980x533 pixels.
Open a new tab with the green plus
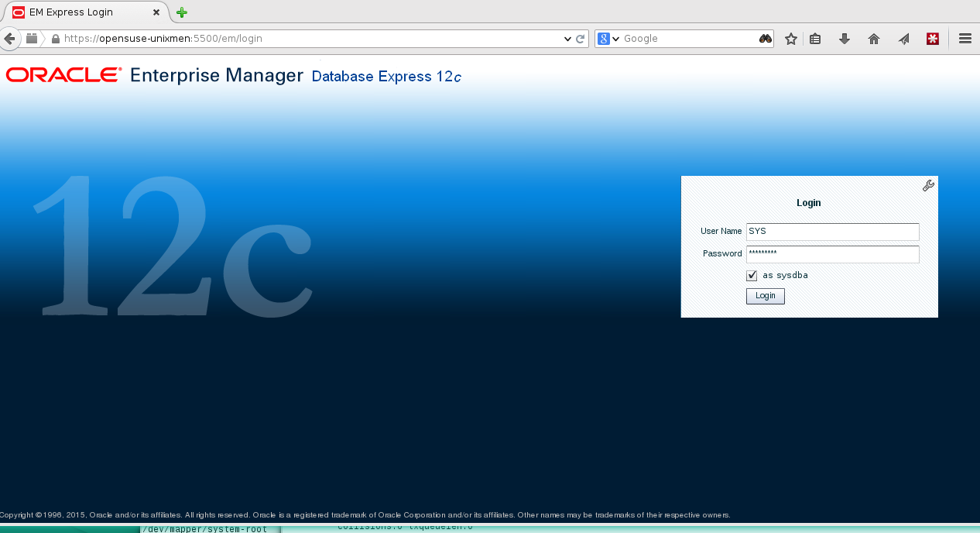pos(182,12)
